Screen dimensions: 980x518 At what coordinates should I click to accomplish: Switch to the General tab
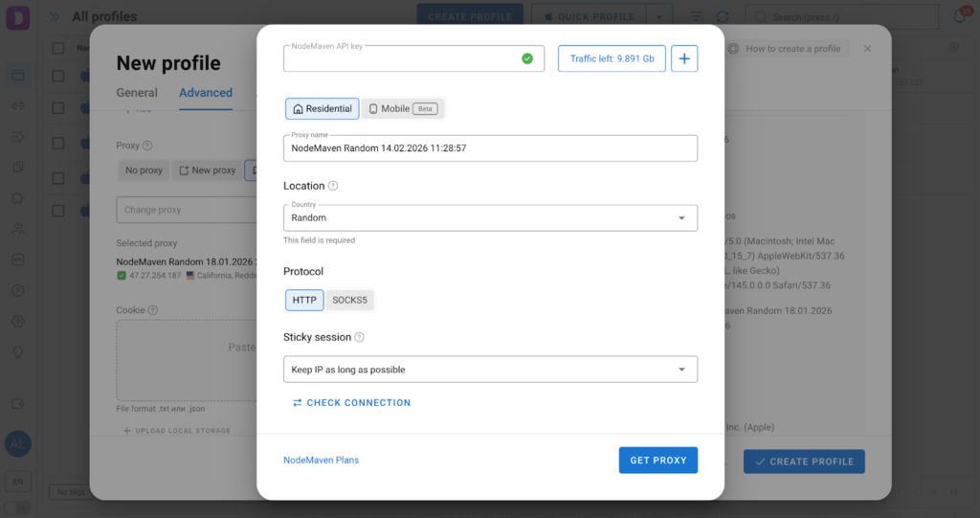click(137, 93)
